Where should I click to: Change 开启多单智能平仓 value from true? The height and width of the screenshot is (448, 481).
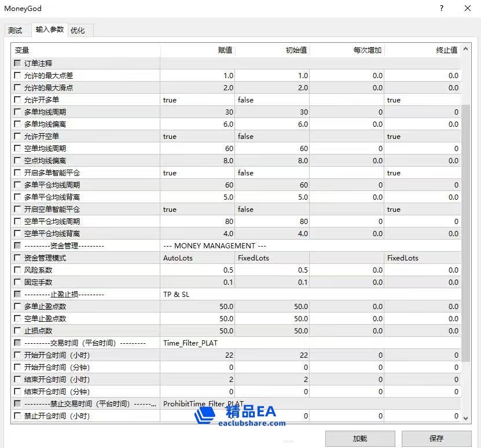pos(197,172)
